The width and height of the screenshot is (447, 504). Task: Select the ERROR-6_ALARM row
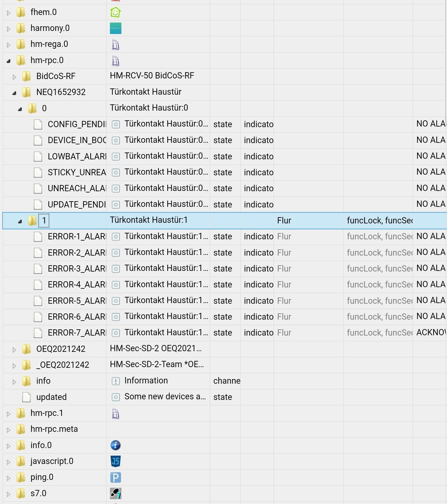click(x=225, y=317)
